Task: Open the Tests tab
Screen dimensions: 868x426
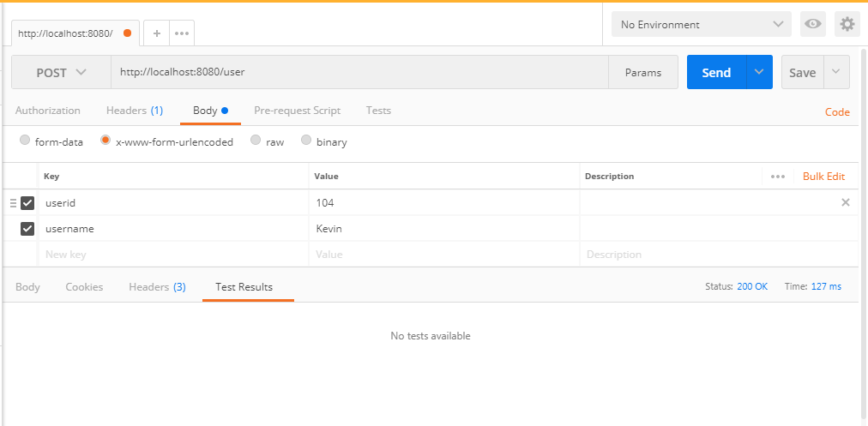Action: (x=378, y=111)
